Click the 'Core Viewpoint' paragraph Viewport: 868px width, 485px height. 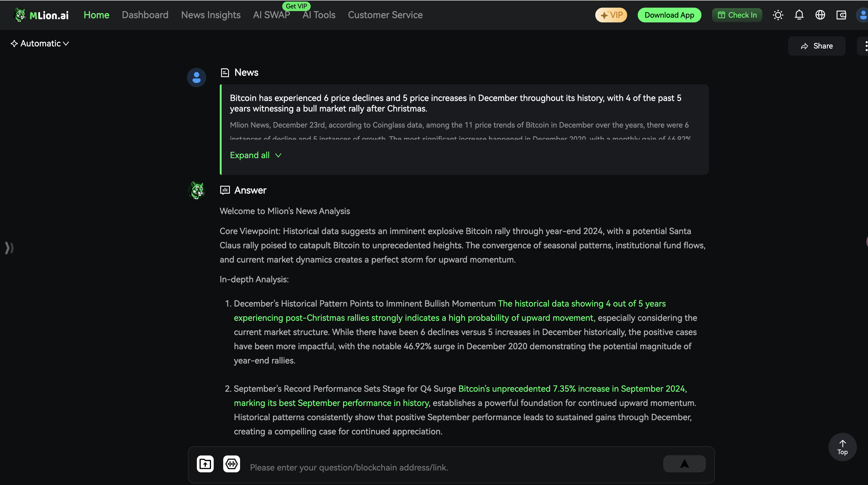pyautogui.click(x=463, y=245)
